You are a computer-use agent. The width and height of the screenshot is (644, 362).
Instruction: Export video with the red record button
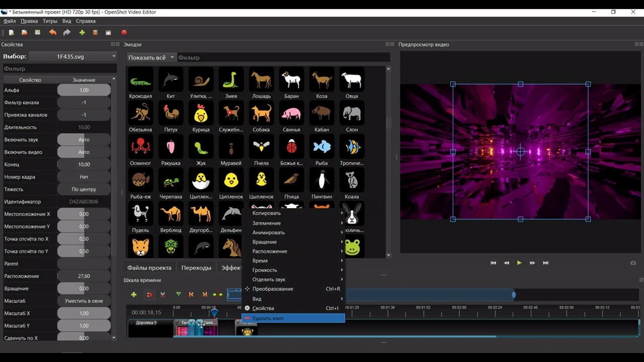click(124, 33)
